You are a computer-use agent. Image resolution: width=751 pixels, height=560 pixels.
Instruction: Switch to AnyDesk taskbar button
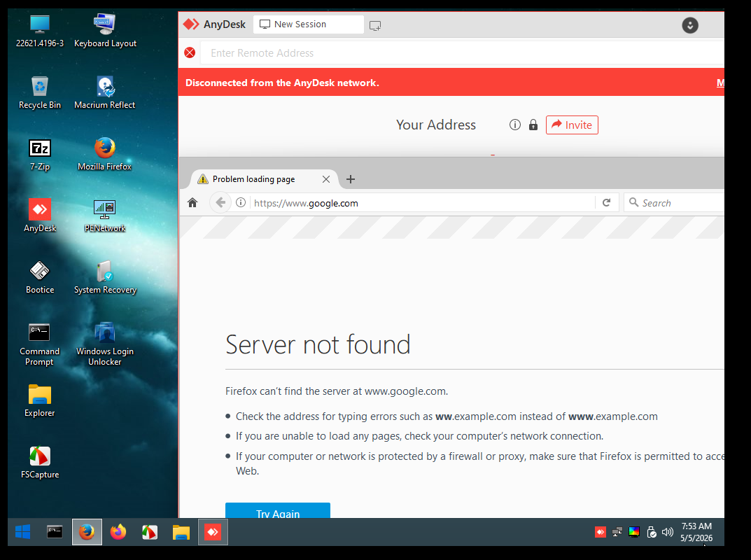click(213, 532)
